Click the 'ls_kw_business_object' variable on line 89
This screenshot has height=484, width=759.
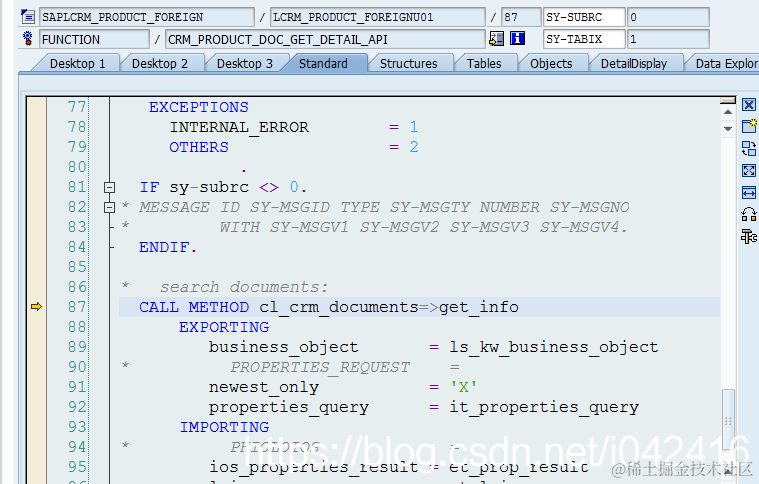(554, 348)
